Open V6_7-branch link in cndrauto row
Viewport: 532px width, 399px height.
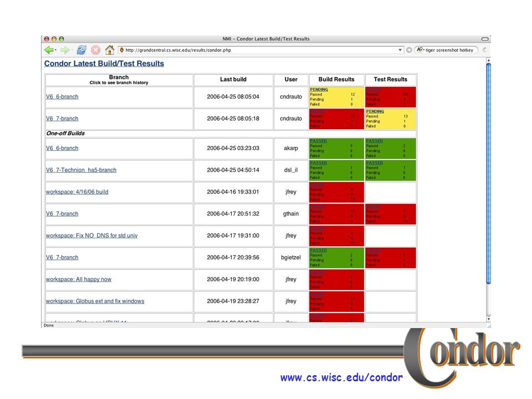(62, 119)
